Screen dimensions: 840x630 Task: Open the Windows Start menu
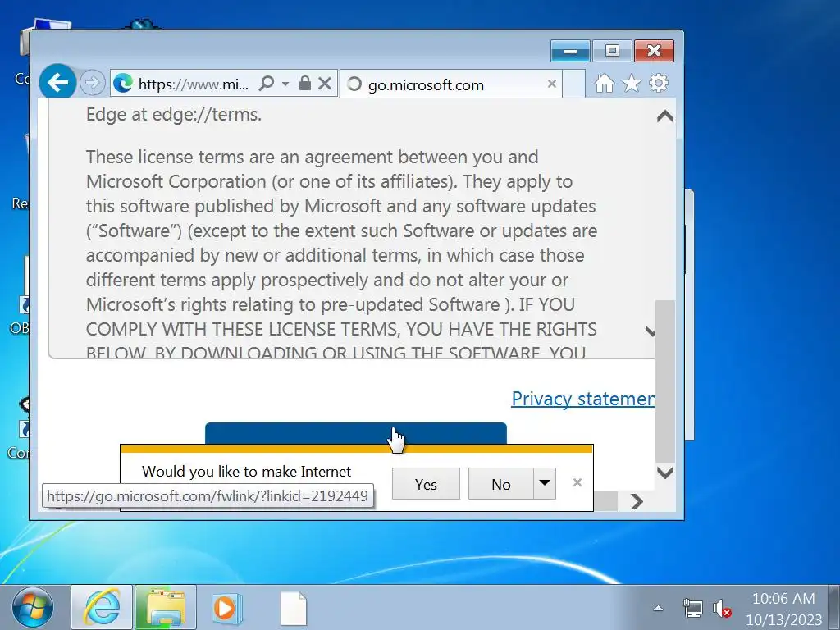(x=33, y=608)
